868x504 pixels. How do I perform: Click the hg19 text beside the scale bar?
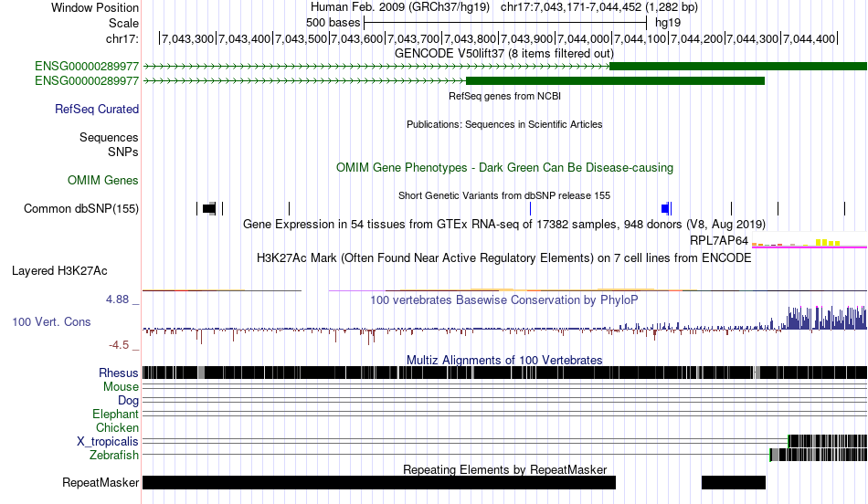668,23
